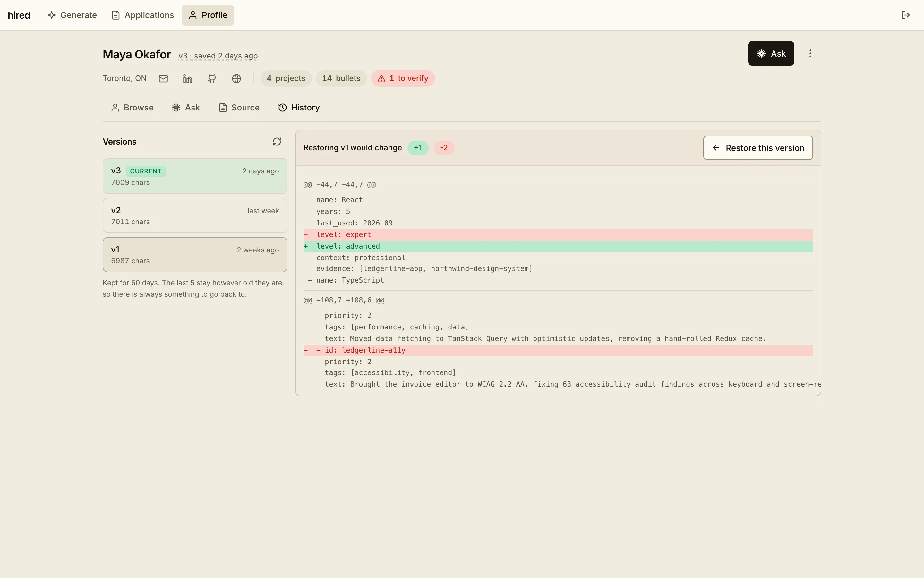Image resolution: width=924 pixels, height=578 pixels.
Task: Click hunk header '@@ -108,7 +108,6 @@'
Action: point(344,301)
